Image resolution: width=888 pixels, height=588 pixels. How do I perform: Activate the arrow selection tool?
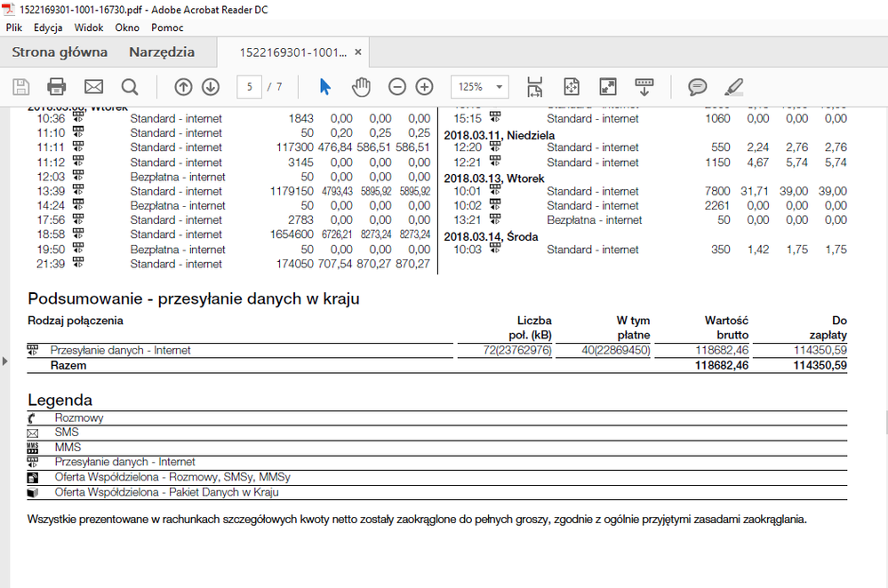pos(324,86)
